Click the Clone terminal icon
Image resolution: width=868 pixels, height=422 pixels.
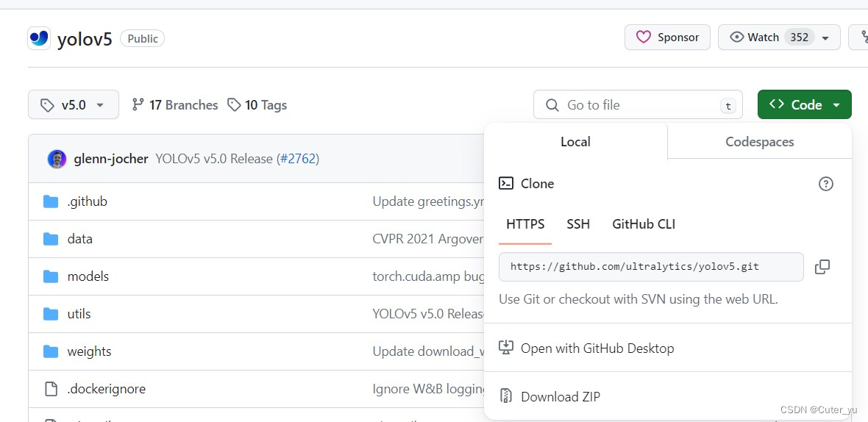point(506,183)
